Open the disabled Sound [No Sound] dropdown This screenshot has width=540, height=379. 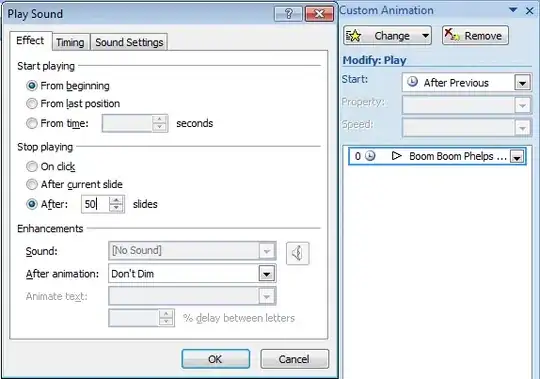267,251
